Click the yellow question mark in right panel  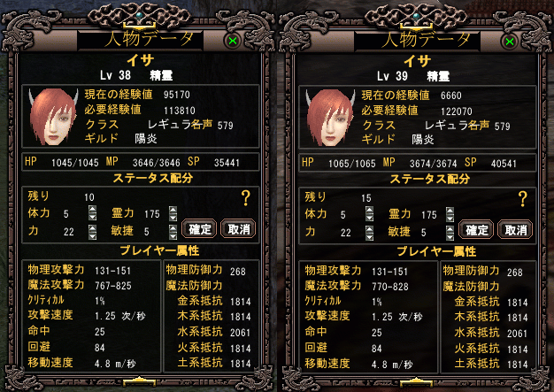click(x=522, y=199)
